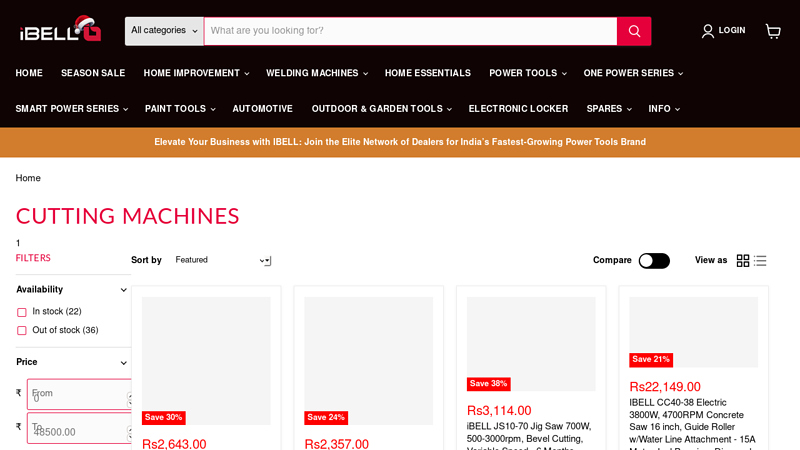Click the price From input field
800x450 pixels.
pyautogui.click(x=78, y=394)
